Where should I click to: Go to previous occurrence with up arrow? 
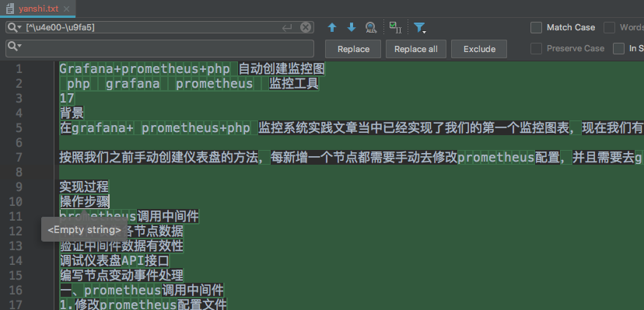pos(332,27)
